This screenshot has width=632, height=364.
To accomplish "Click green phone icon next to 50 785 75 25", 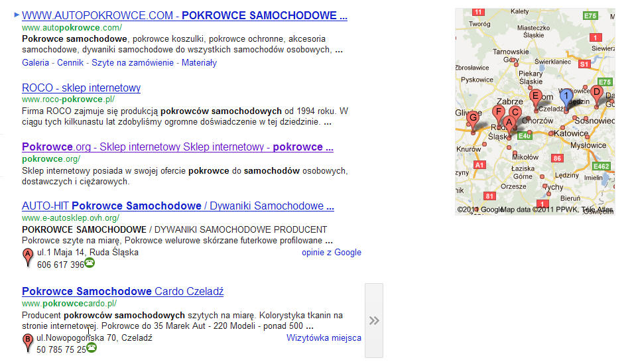I will 92,347.
